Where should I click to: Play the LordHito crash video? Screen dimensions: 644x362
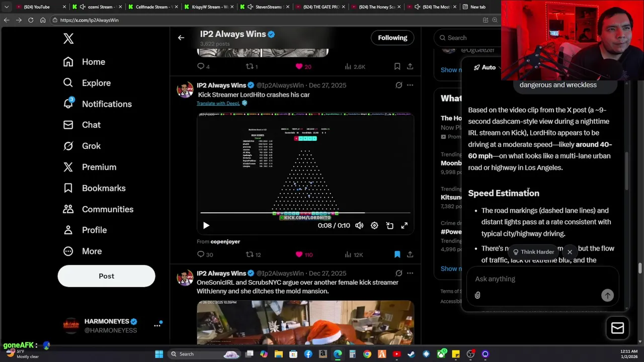(206, 226)
